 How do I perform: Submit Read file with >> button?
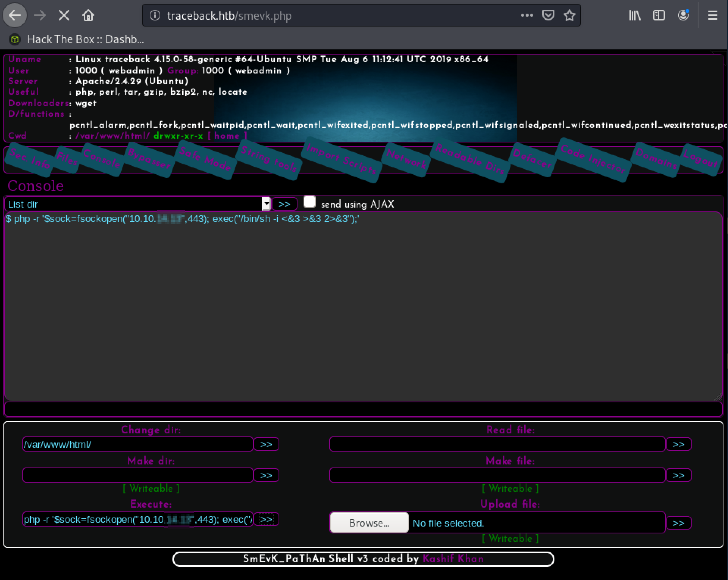click(679, 444)
